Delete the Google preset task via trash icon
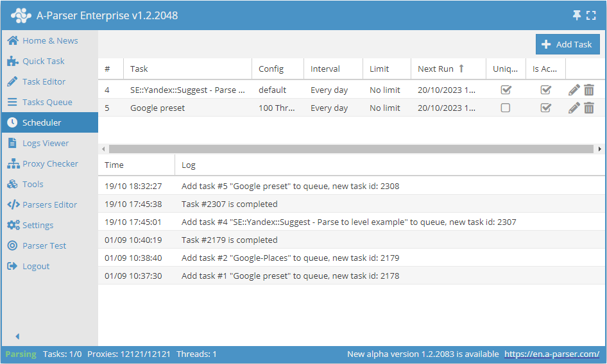The height and width of the screenshot is (364, 607). tap(589, 108)
